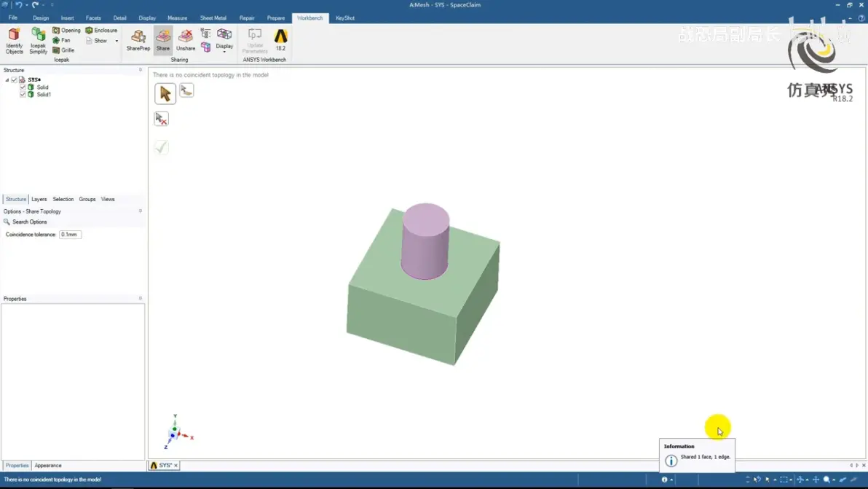Switch to the Layers panel tab
The height and width of the screenshot is (489, 868).
(39, 200)
